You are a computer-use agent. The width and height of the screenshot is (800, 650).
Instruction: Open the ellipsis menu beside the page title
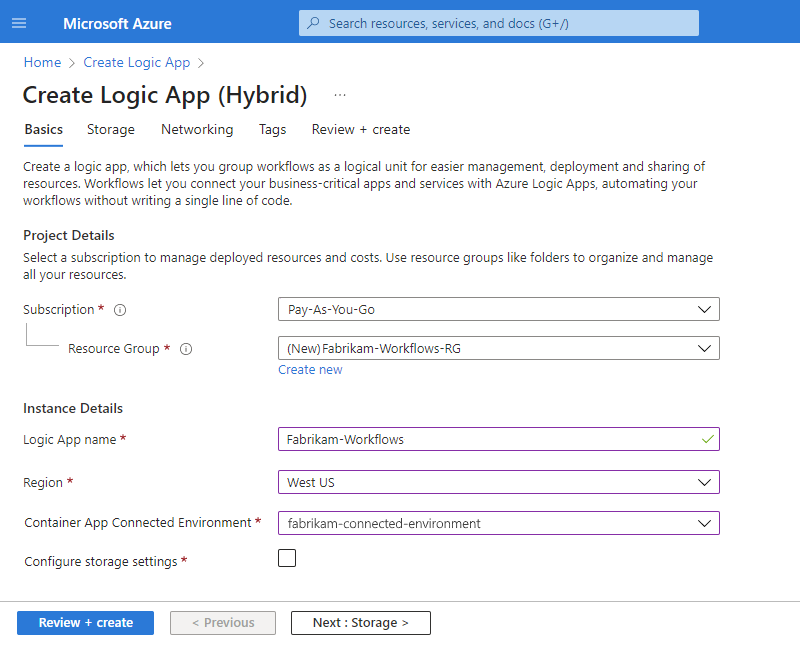click(x=340, y=96)
